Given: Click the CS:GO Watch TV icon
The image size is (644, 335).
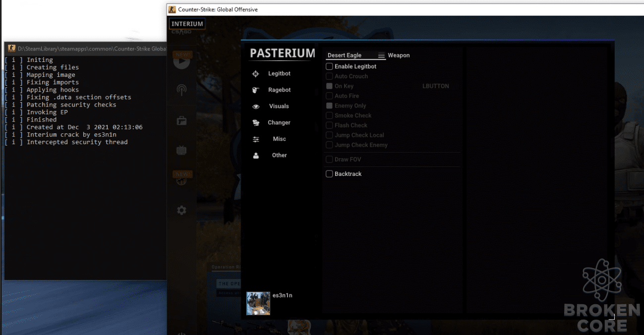Looking at the screenshot, I should [x=181, y=151].
